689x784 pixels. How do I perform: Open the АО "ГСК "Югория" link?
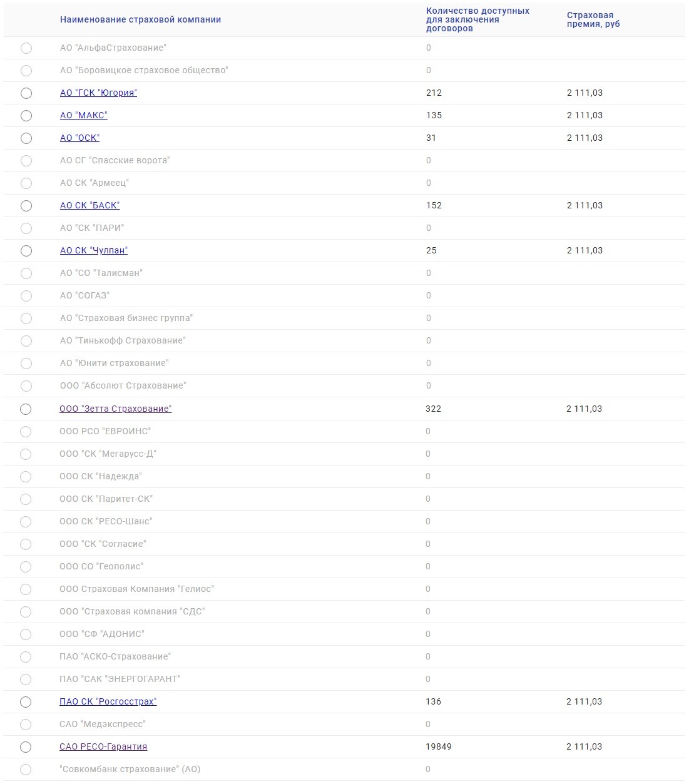click(98, 93)
